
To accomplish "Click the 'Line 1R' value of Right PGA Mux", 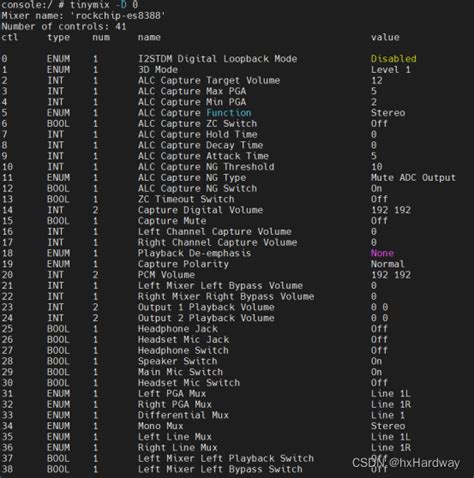I will [x=391, y=404].
